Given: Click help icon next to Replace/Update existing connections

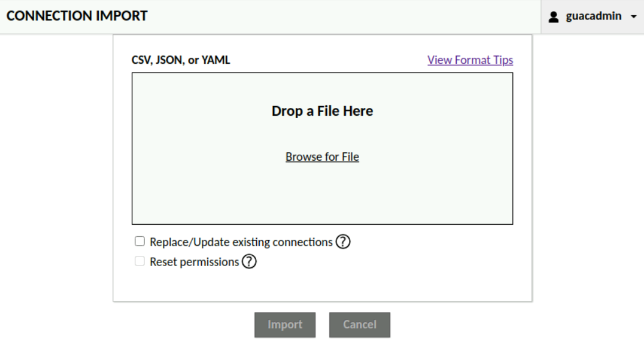Looking at the screenshot, I should pos(343,242).
